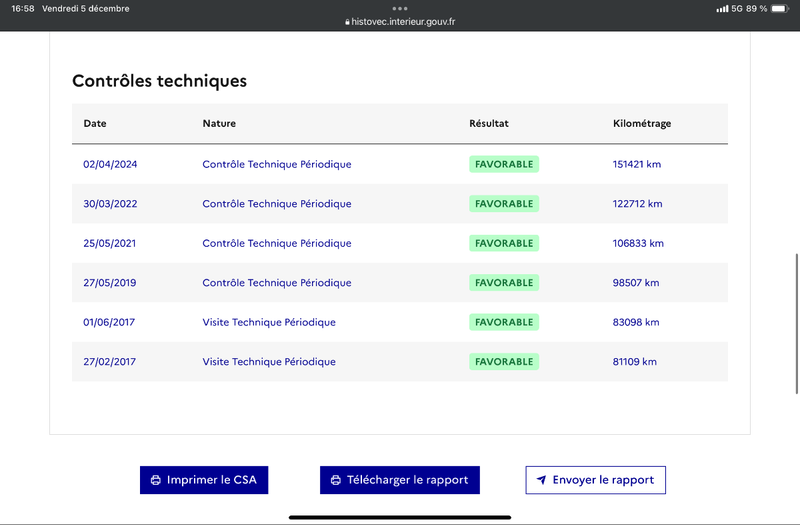This screenshot has width=800, height=525.
Task: Tap the histovec.interieur.gouv.fr address bar
Action: point(400,21)
